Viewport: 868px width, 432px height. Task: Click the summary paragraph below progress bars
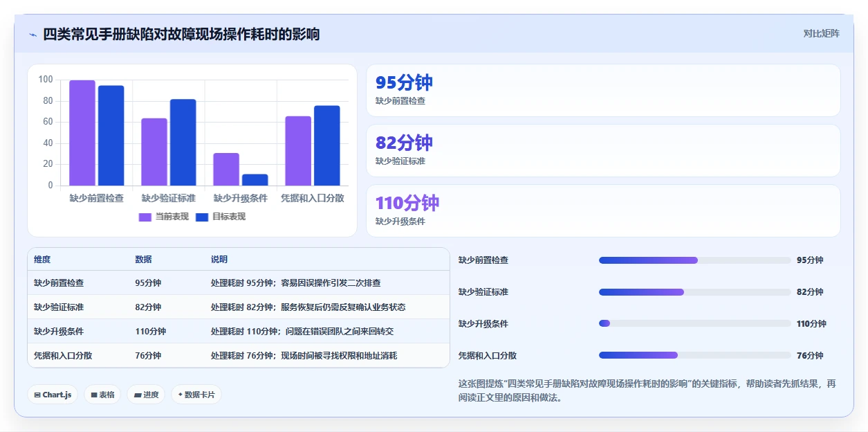647,390
